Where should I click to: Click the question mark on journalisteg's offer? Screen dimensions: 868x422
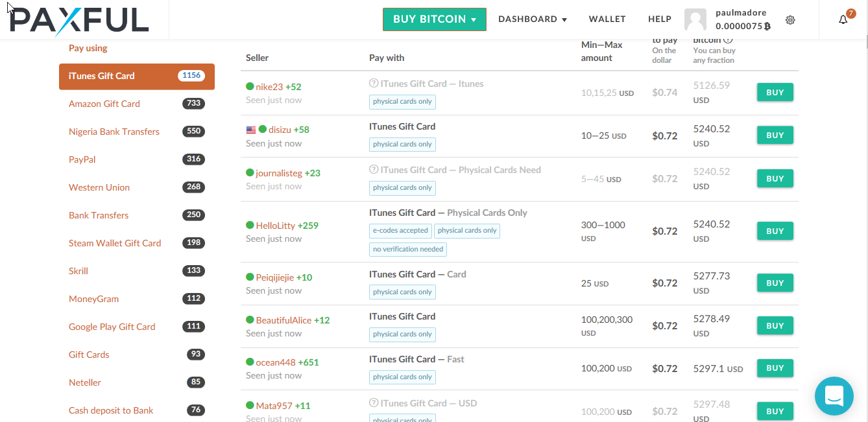[374, 170]
